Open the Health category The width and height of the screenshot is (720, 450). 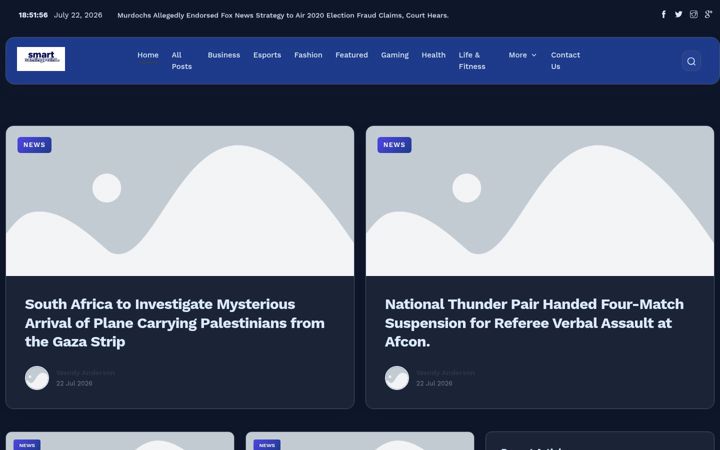(x=433, y=55)
